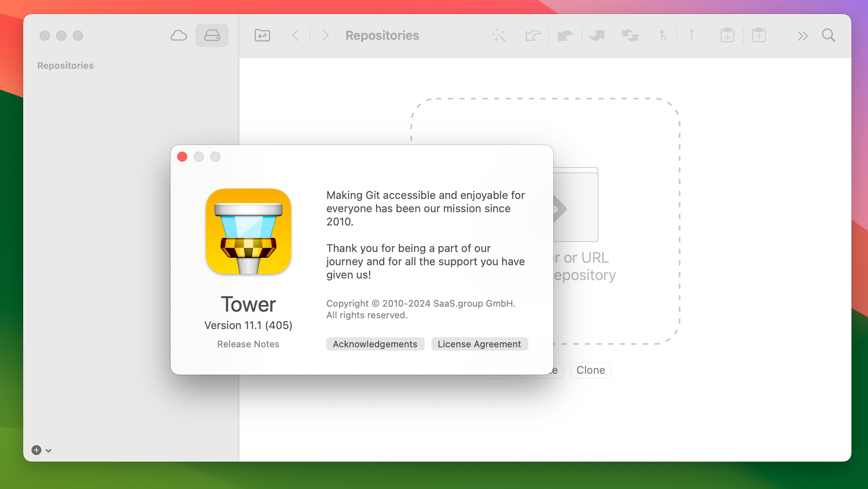Navigate forward in repository history
Screen dimensions: 868x489
coord(324,35)
